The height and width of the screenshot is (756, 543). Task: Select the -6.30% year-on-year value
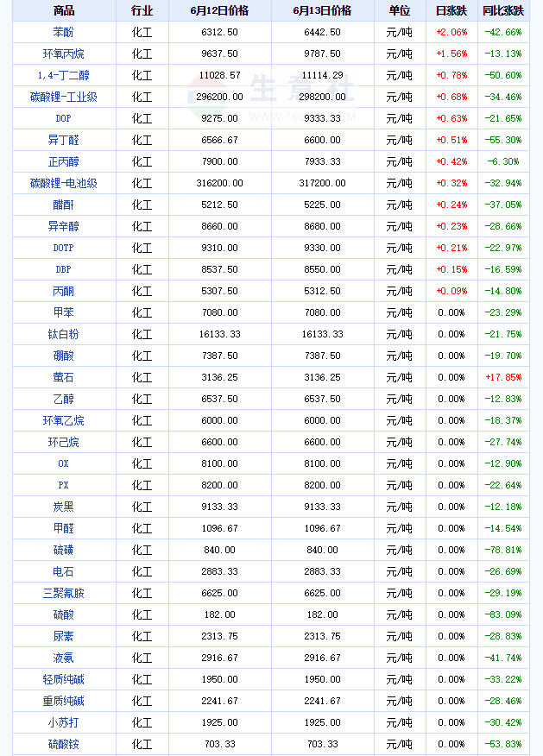[503, 161]
